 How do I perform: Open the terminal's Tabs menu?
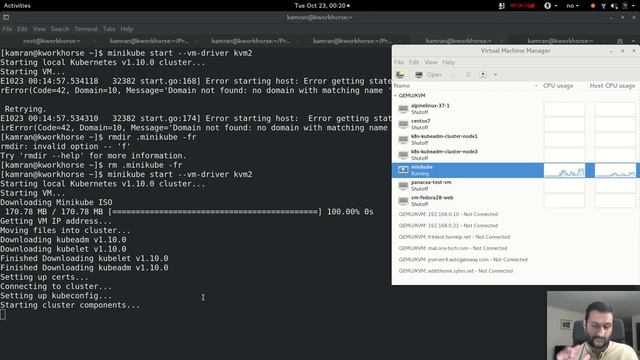(x=109, y=29)
